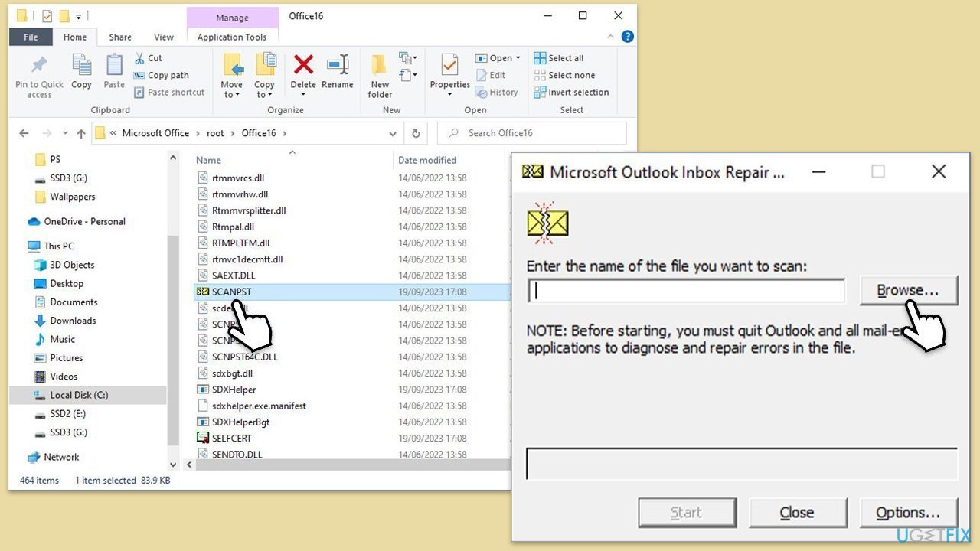Open the Wallpapers folder in sidebar
Screen dimensions: 980x551
click(x=64, y=197)
